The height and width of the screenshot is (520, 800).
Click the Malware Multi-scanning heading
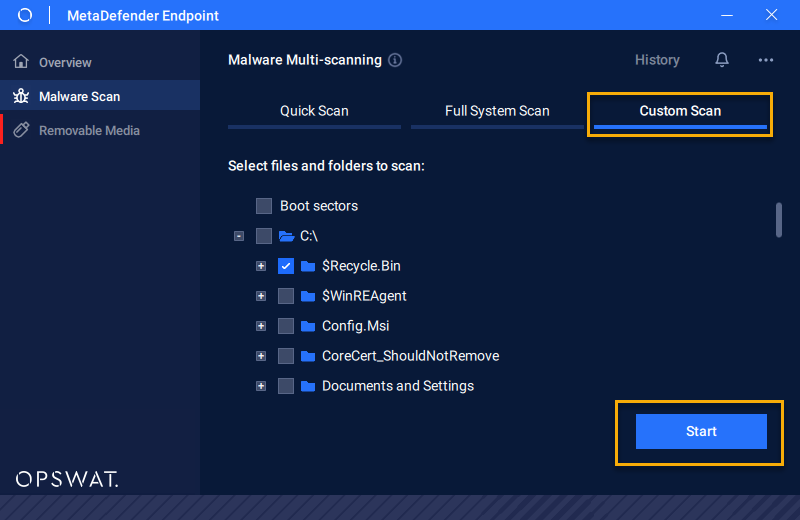(x=305, y=60)
